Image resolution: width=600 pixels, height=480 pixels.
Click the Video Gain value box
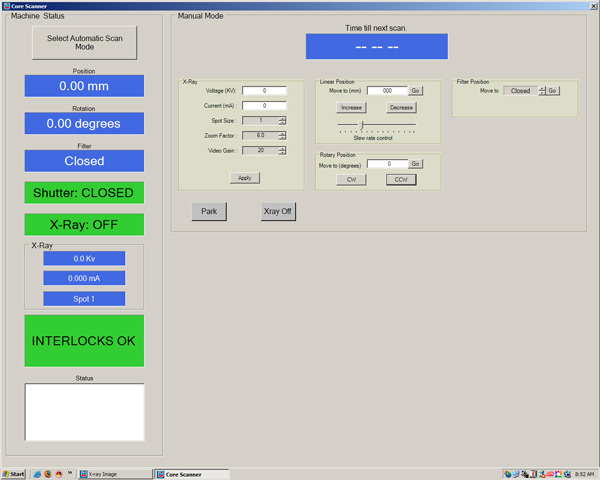pyautogui.click(x=261, y=150)
